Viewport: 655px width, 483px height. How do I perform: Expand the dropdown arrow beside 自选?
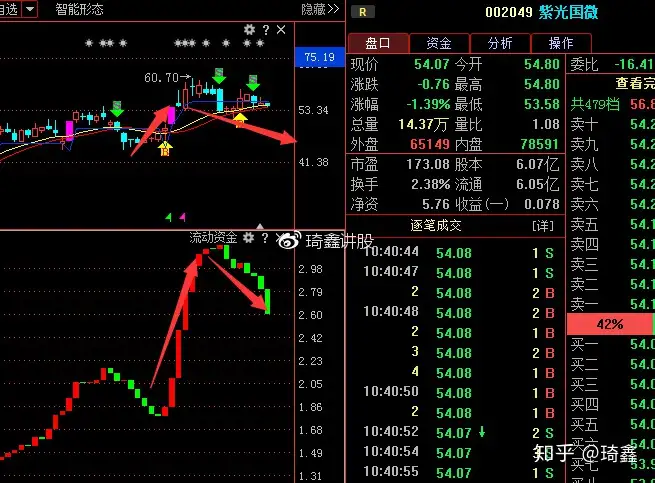(x=30, y=9)
